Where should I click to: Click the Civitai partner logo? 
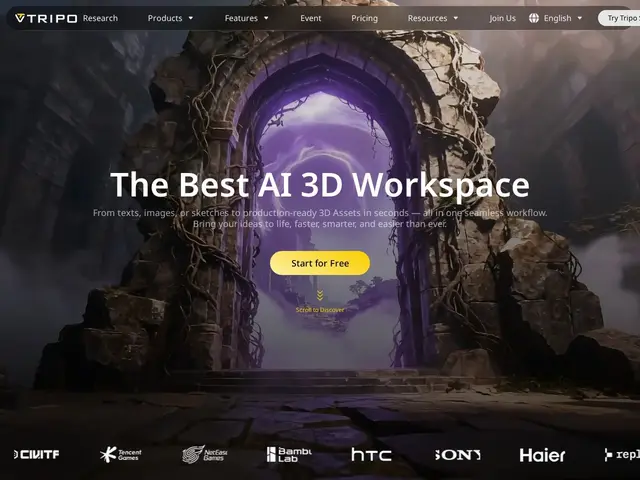[36, 454]
